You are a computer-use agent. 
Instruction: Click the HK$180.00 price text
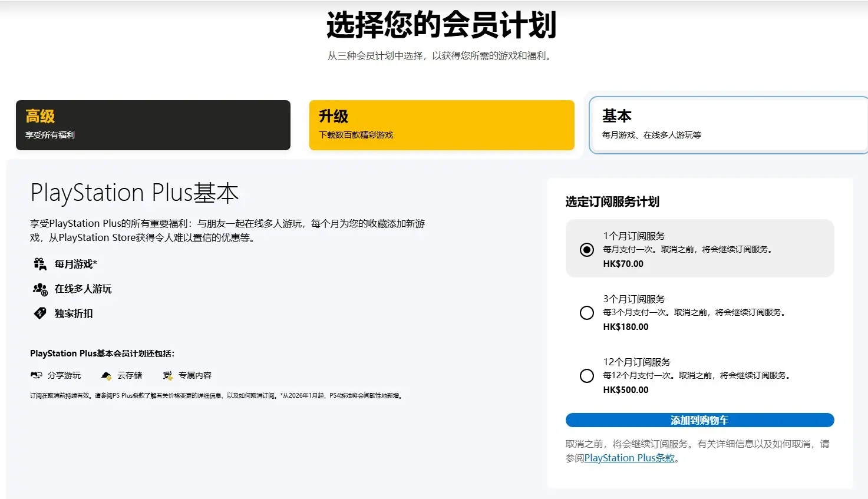tap(625, 327)
